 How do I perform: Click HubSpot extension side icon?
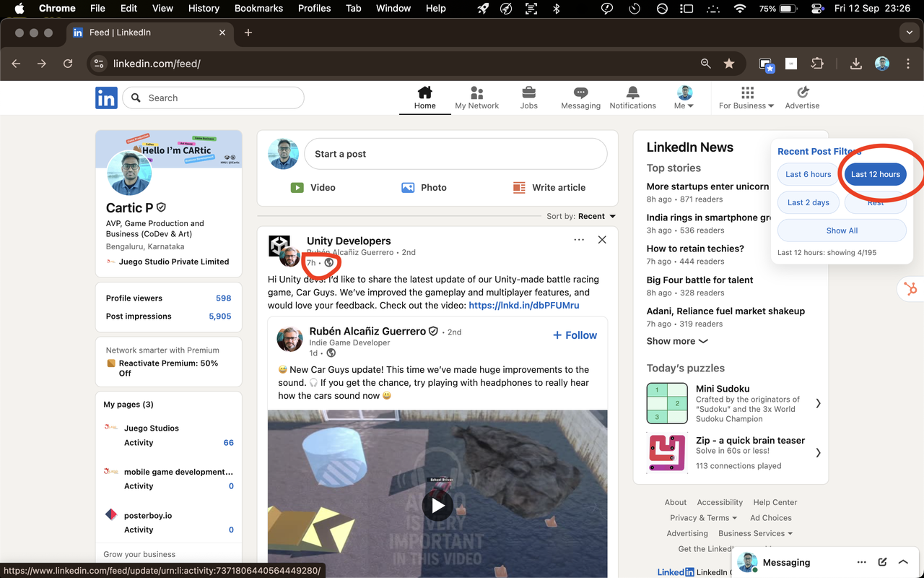tap(910, 289)
